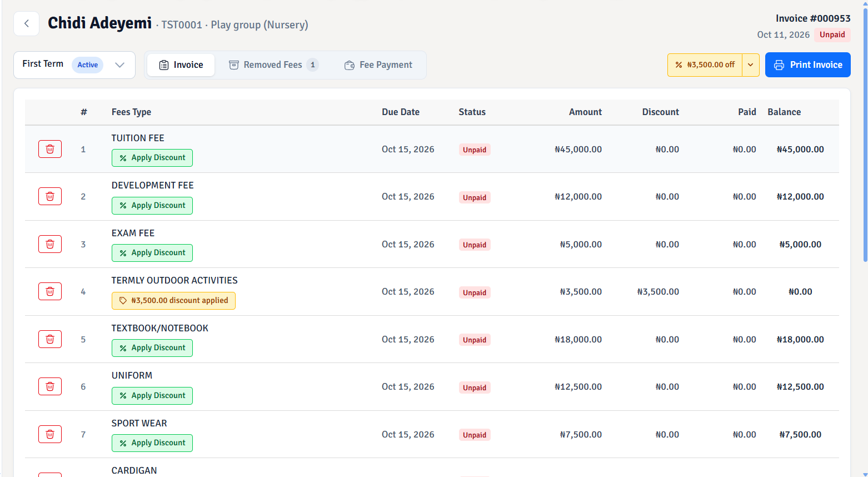Delete the DEVELOPMENT FEE row
The height and width of the screenshot is (477, 868).
point(50,196)
